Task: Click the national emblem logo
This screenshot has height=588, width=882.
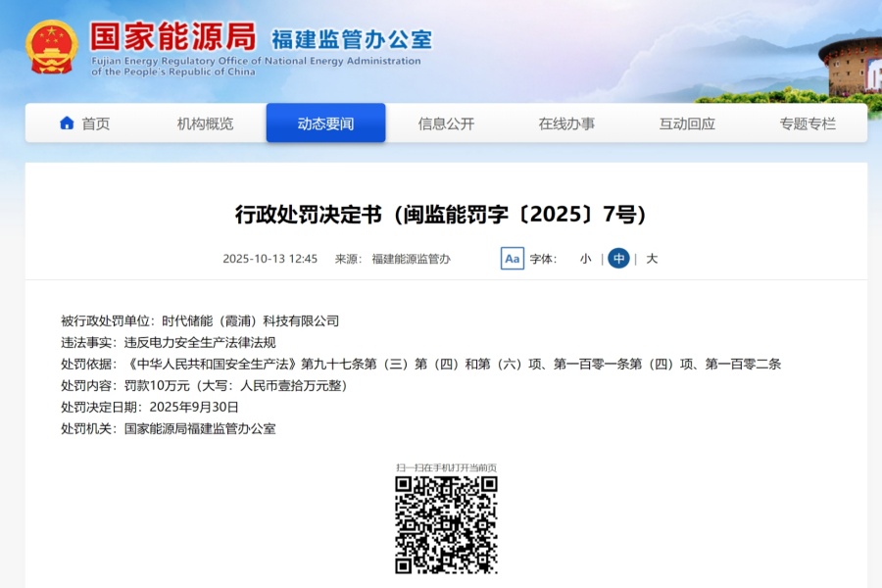Action: click(52, 46)
